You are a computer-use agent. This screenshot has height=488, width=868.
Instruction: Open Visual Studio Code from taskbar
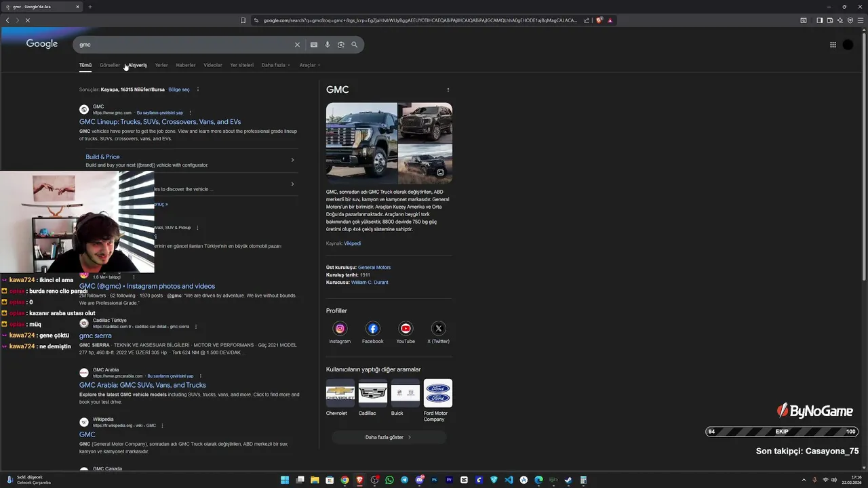tap(509, 480)
